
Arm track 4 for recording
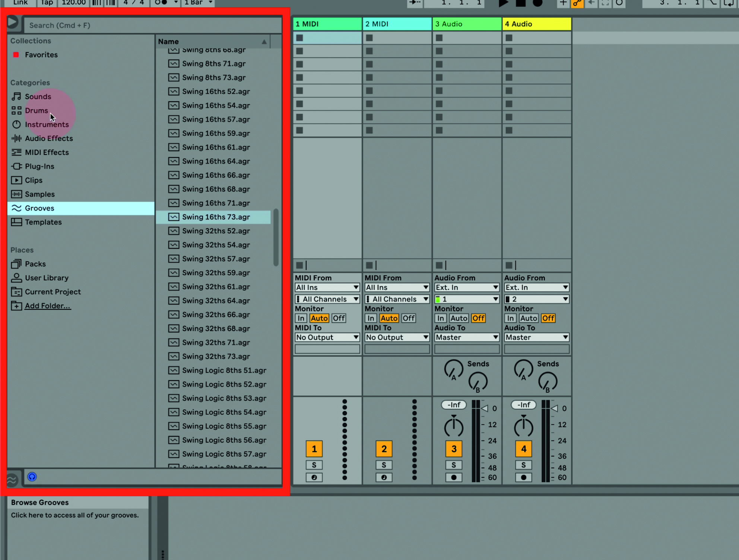click(x=524, y=477)
